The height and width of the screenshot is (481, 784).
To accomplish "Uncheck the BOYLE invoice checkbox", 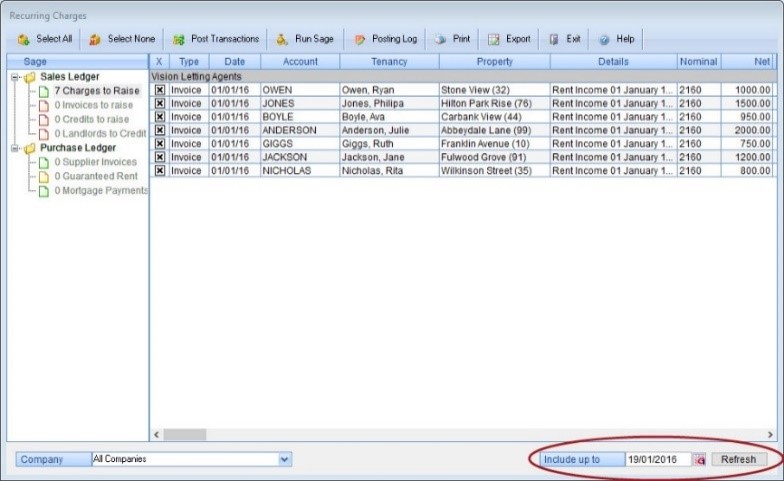I will 160,116.
